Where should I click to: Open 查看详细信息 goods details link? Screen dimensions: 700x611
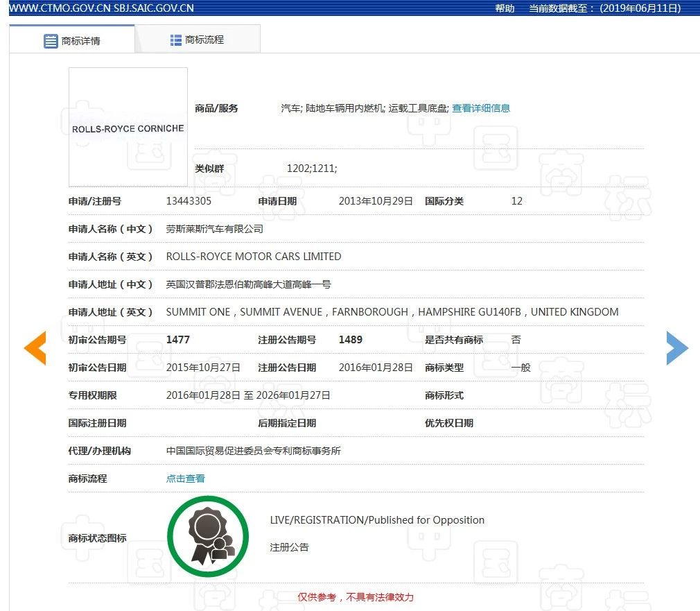[481, 108]
